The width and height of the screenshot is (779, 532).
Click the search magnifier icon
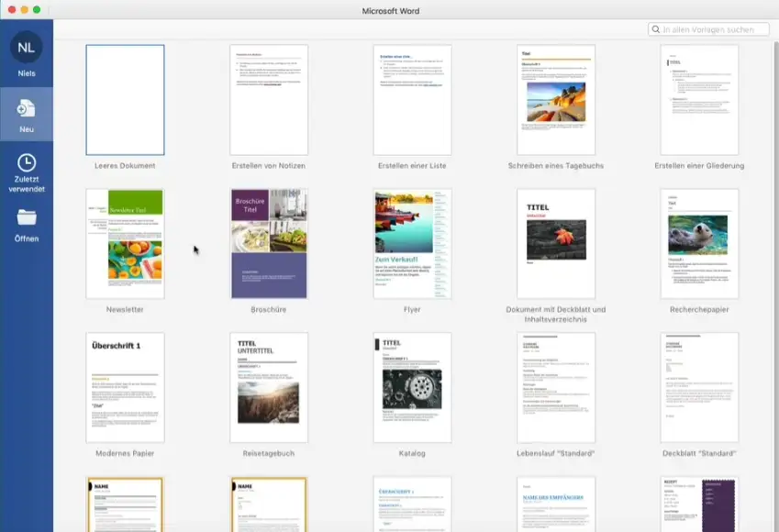pyautogui.click(x=656, y=29)
